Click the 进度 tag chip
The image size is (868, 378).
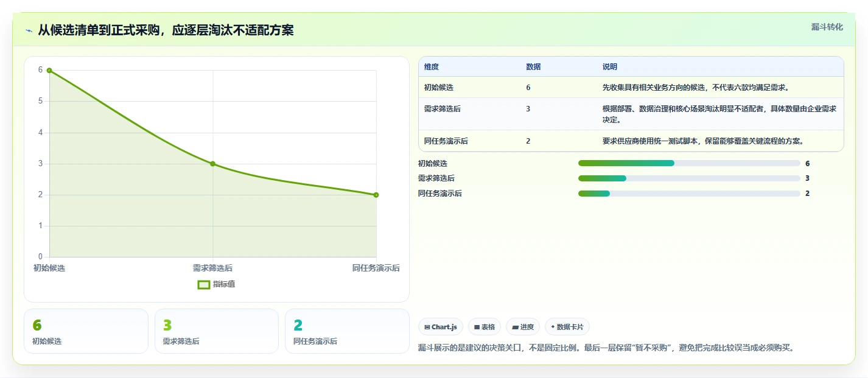(523, 327)
